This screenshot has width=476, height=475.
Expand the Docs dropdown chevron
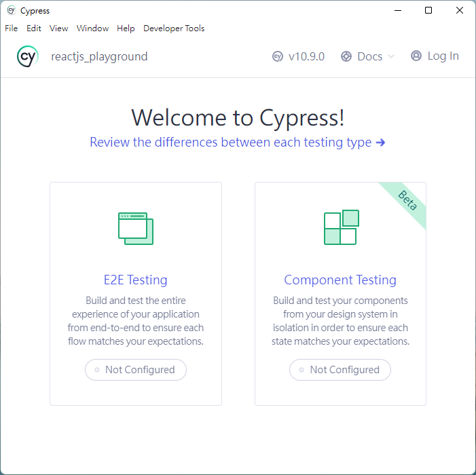[x=391, y=57]
